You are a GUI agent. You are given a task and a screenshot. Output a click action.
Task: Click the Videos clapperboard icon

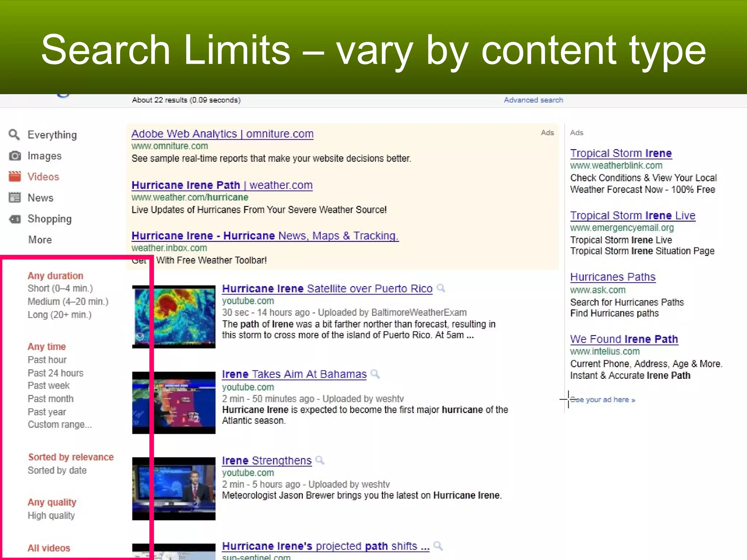[15, 176]
